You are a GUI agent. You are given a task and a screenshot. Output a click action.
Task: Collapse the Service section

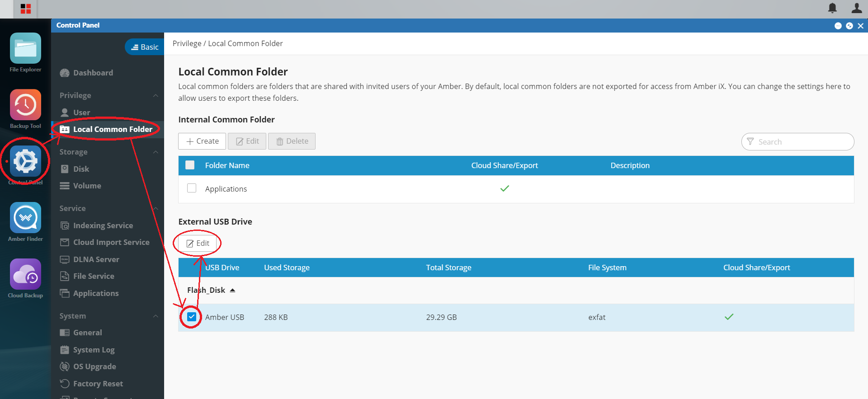(x=156, y=208)
